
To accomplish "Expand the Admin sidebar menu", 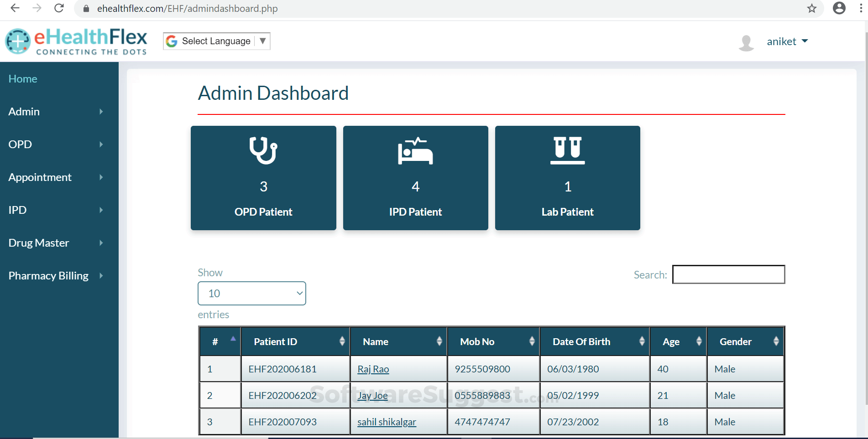I will tap(24, 111).
